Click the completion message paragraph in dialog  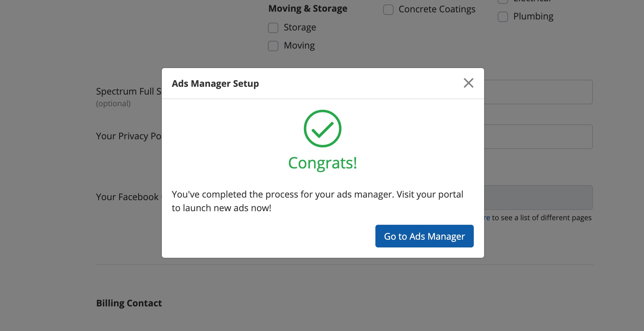click(317, 201)
